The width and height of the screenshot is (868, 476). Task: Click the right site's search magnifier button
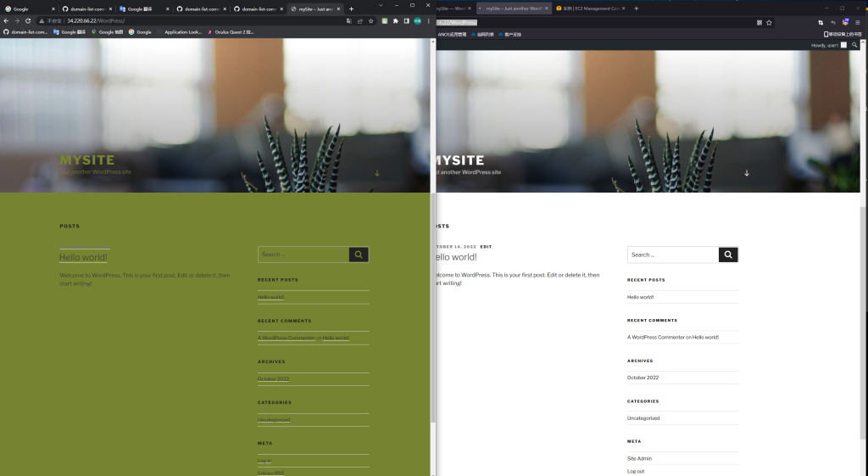pos(728,255)
